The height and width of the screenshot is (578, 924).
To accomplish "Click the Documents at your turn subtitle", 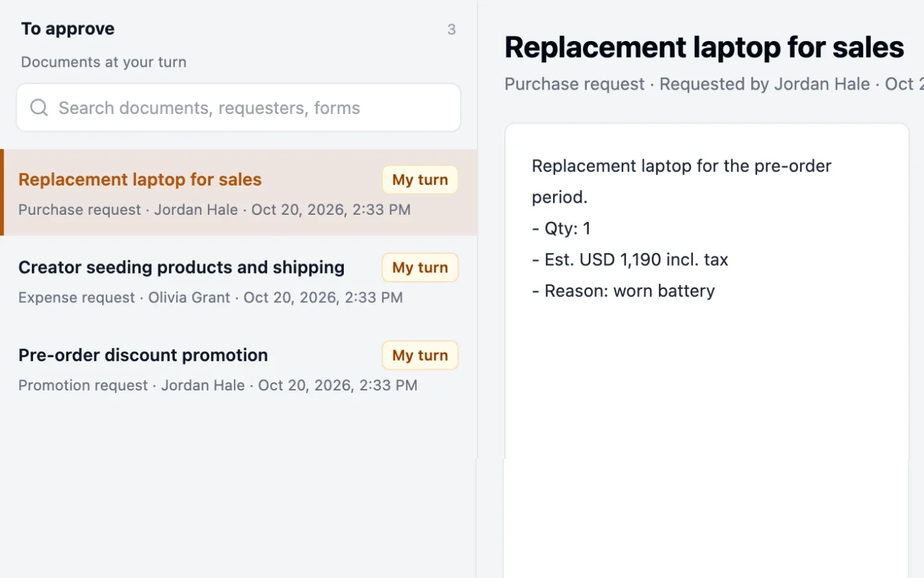I will click(103, 62).
